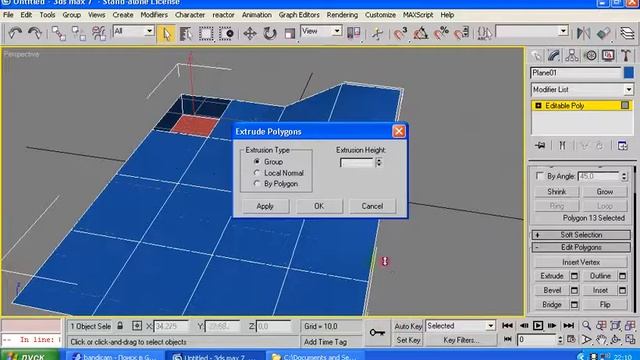Toggle Auto Key animation mode
The width and height of the screenshot is (640, 360).
pos(408,326)
